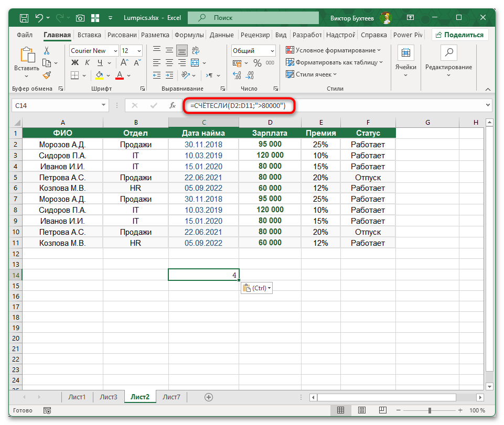The height and width of the screenshot is (425, 504).
Task: Increase decimal places
Action: point(237,75)
